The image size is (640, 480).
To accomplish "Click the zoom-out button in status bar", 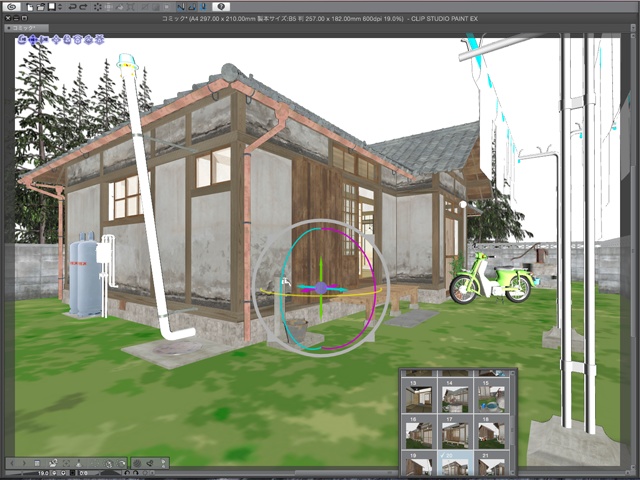I will click(54, 473).
